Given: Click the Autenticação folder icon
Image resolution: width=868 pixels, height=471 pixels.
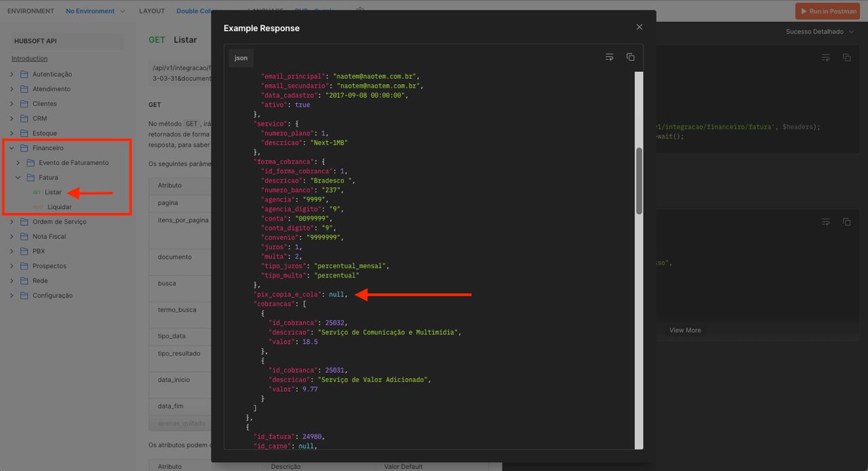Looking at the screenshot, I should [24, 74].
